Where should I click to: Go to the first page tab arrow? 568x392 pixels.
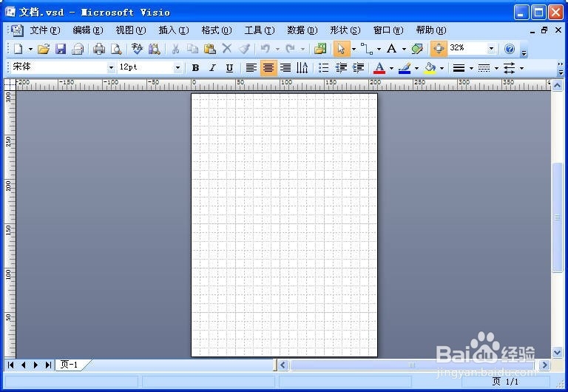[11, 365]
